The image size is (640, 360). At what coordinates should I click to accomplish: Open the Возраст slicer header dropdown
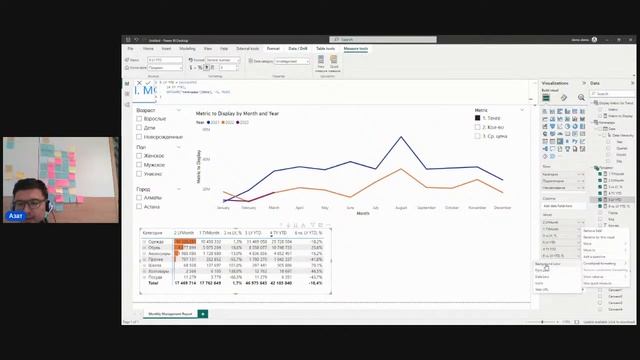[x=178, y=110]
